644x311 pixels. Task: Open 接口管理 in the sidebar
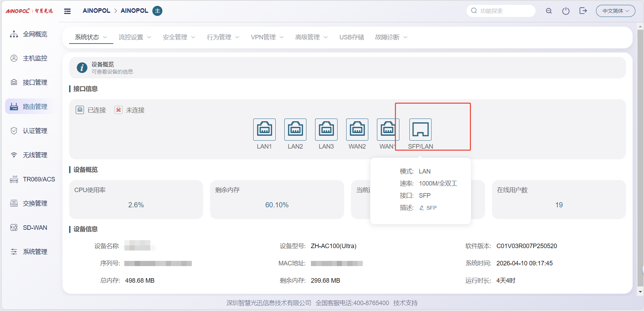click(35, 83)
